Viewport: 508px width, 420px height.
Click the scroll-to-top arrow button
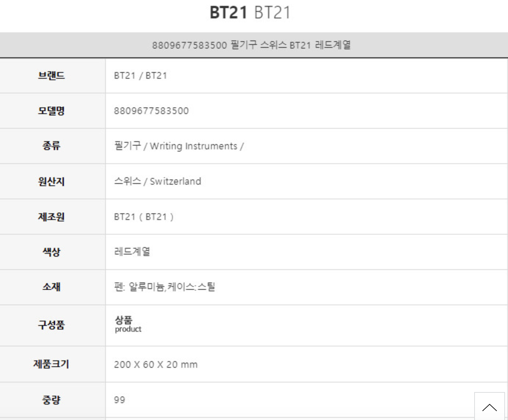point(489,407)
